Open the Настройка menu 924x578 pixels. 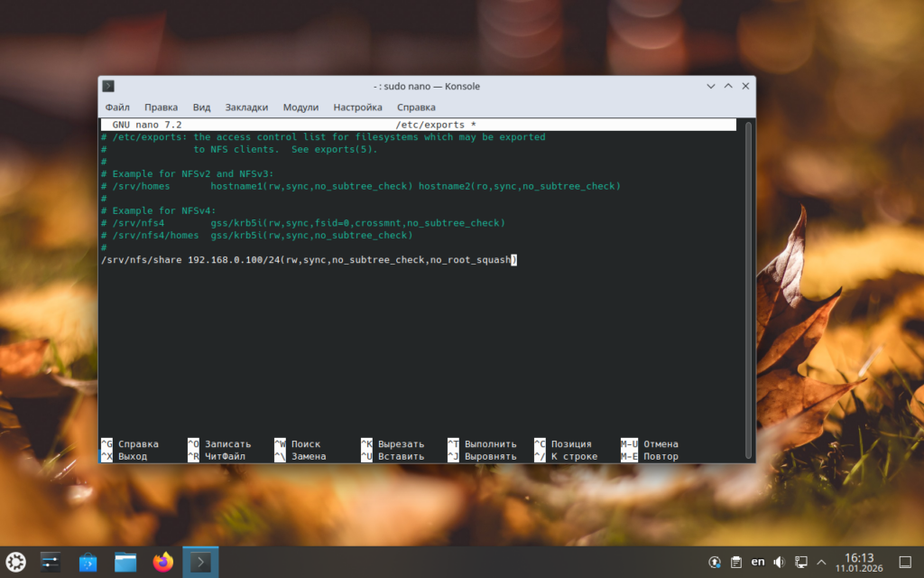357,107
